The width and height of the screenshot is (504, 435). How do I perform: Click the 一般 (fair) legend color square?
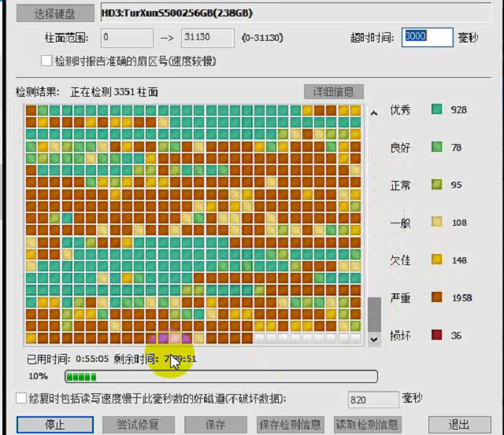coord(437,223)
